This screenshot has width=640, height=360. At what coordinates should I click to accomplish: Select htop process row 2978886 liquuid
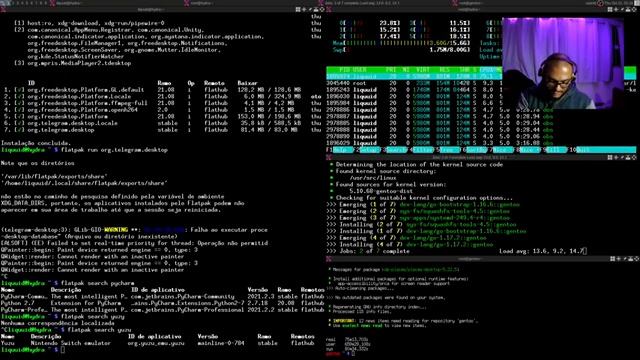click(440, 110)
